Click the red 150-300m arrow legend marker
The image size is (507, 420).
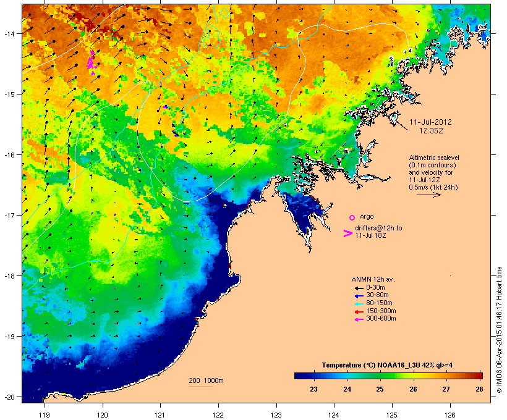click(x=359, y=312)
